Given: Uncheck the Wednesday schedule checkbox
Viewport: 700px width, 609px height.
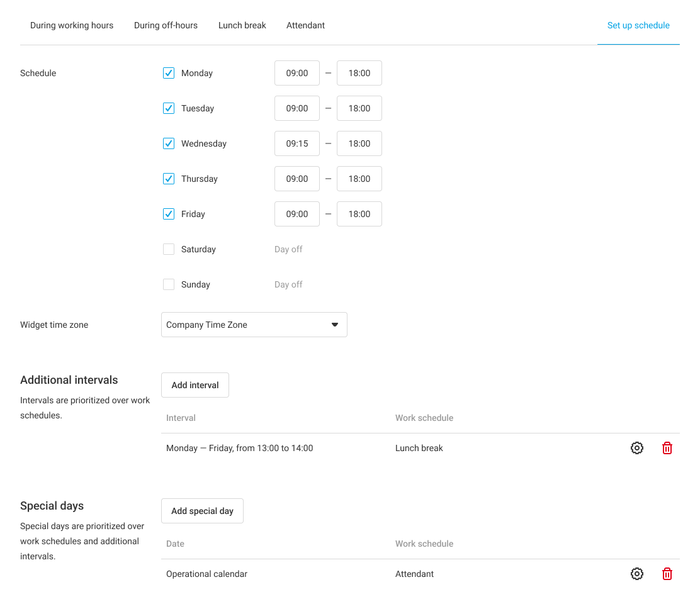Looking at the screenshot, I should (169, 143).
